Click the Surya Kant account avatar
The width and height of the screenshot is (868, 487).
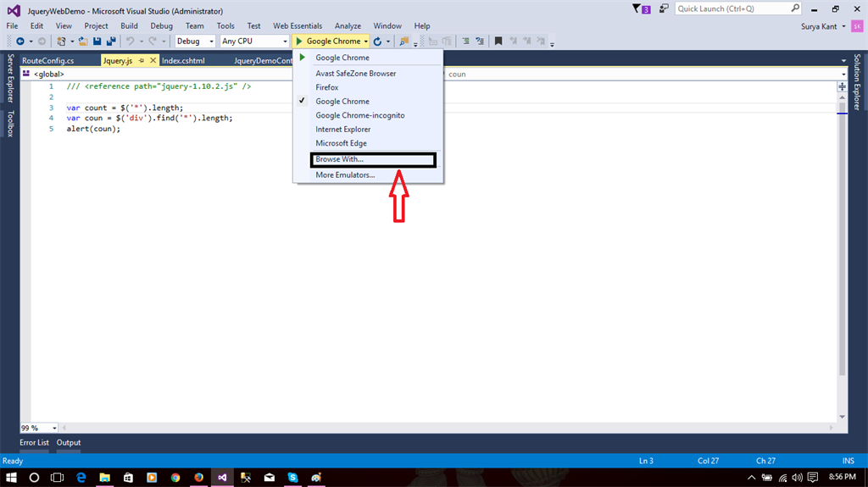pos(857,26)
